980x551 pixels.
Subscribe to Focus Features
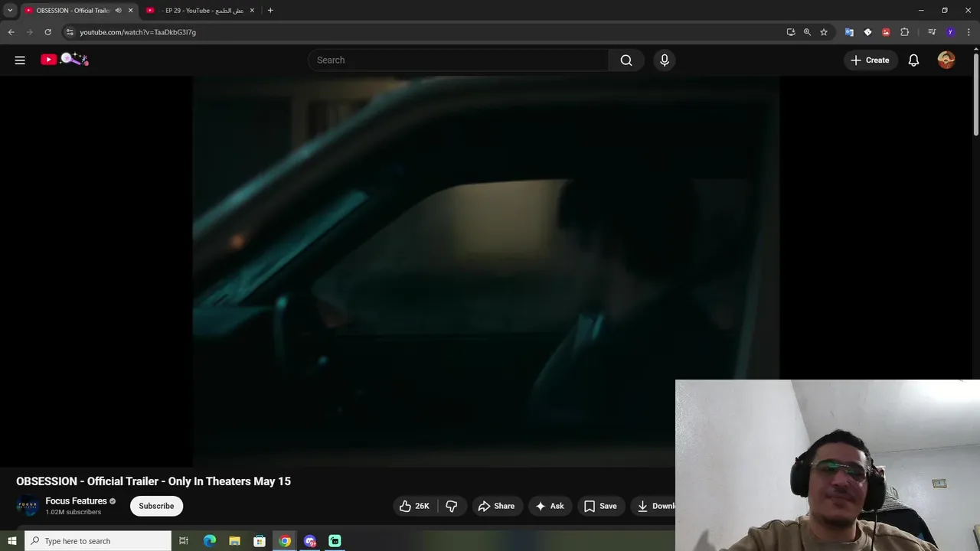click(x=156, y=506)
